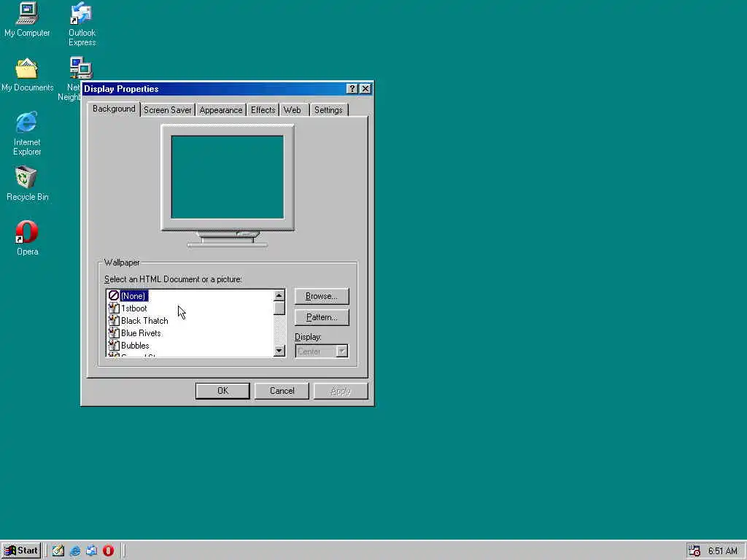Click the Browse... button
747x560 pixels.
pos(322,296)
